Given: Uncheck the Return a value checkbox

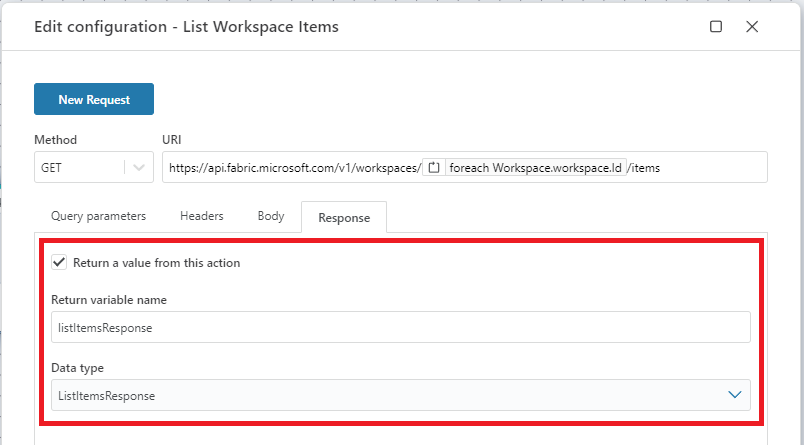Looking at the screenshot, I should coord(59,263).
